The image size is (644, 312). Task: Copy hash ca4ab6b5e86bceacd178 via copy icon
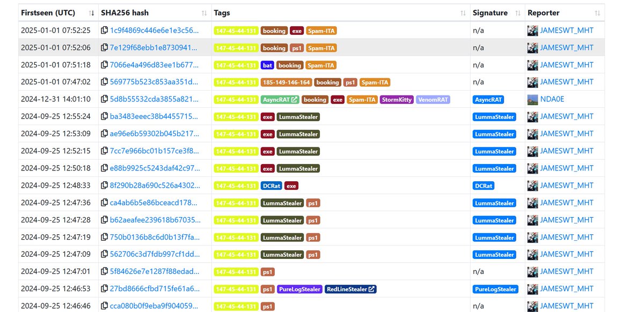tap(105, 203)
